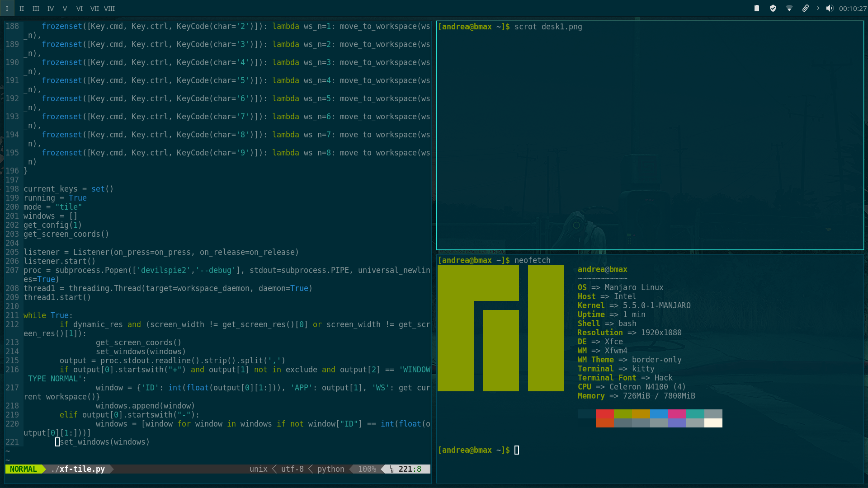
Task: Click the 'WM => Xfwm4' line
Action: click(603, 351)
